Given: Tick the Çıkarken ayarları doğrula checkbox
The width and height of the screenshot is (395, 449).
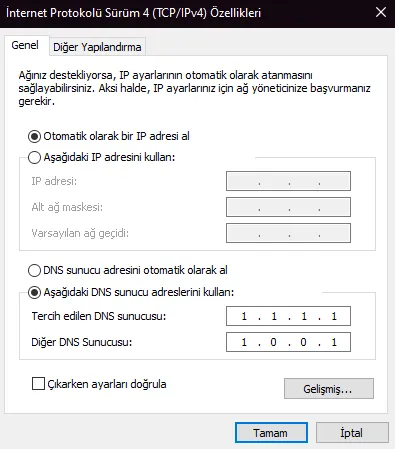Looking at the screenshot, I should (38, 383).
